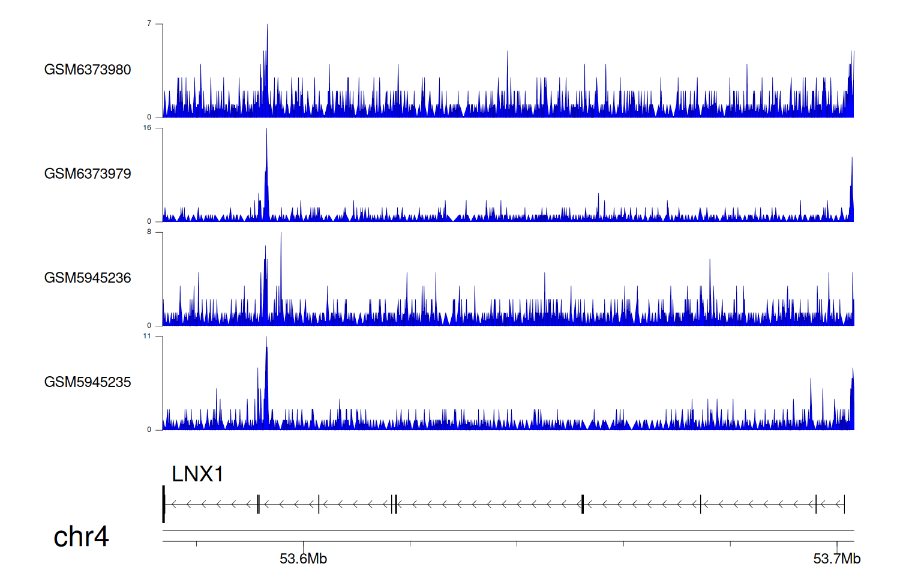Click the chr4 chromosome label
900x588 pixels.
click(x=81, y=536)
